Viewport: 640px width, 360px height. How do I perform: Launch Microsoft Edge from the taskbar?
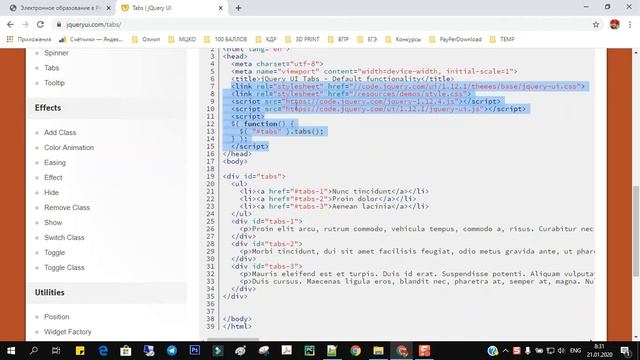[103, 351]
